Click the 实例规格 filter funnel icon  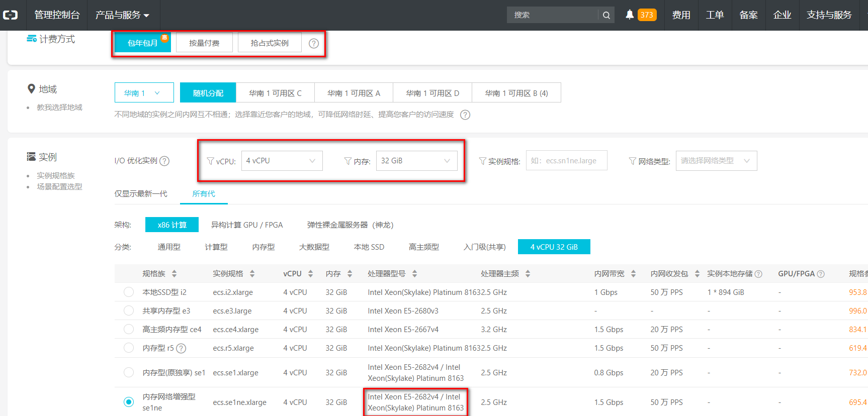[483, 161]
